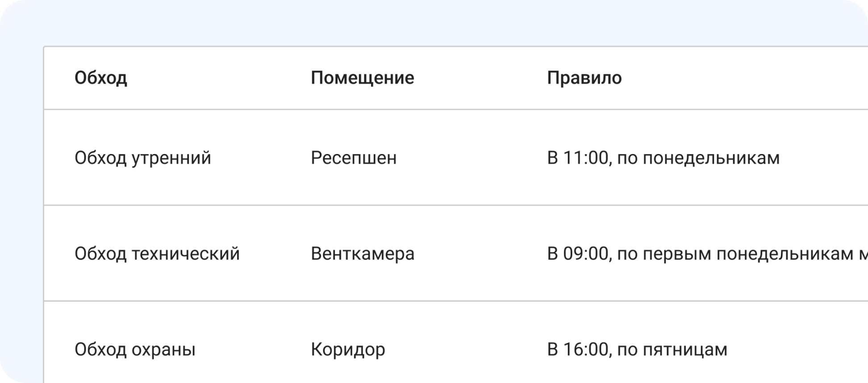Click the Правило column header
Image resolution: width=868 pixels, height=383 pixels.
(584, 77)
